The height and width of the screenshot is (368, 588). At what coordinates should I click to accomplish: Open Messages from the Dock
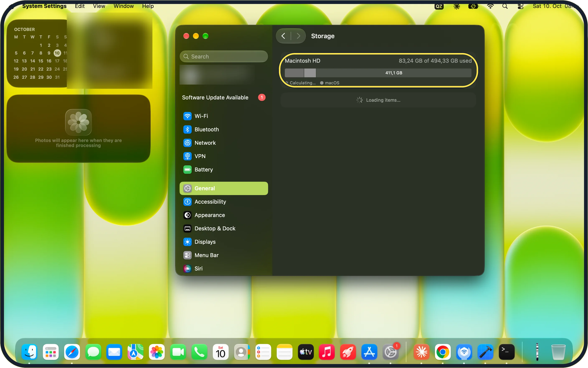pyautogui.click(x=93, y=352)
